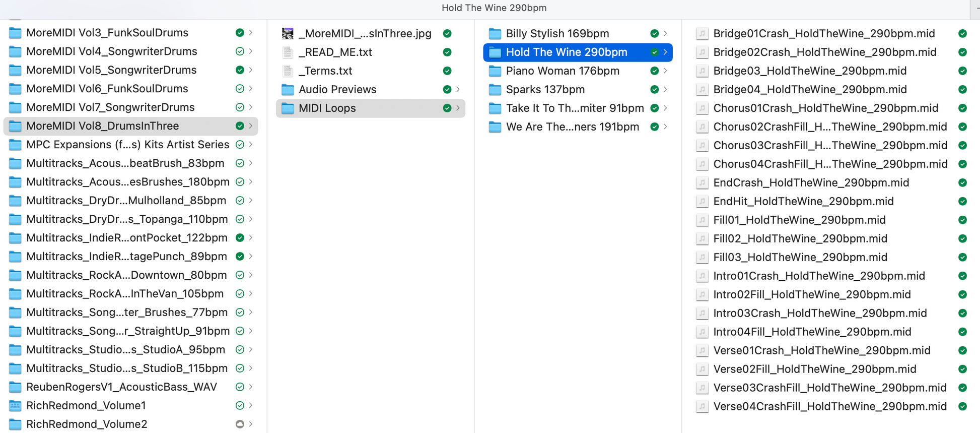Viewport: 980px width, 433px height.
Task: Select Intro02Fill_HoldTheWine_290bpm.mid file
Action: pyautogui.click(x=811, y=294)
